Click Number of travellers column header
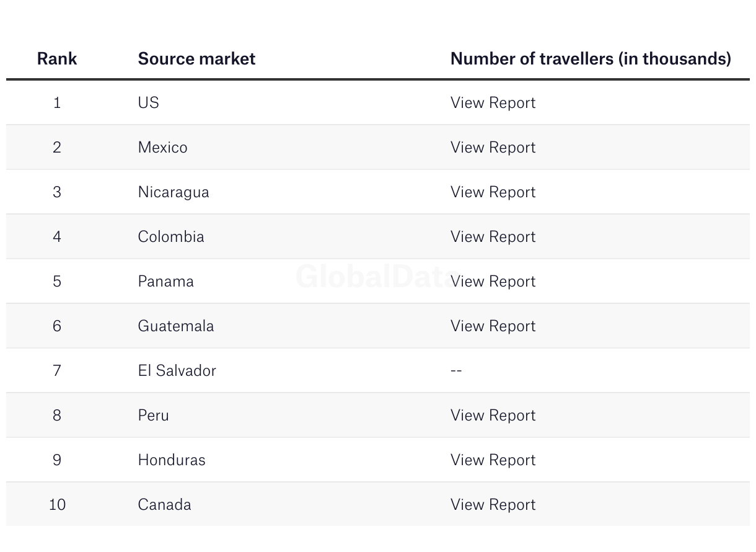This screenshot has width=756, height=552. click(x=591, y=59)
